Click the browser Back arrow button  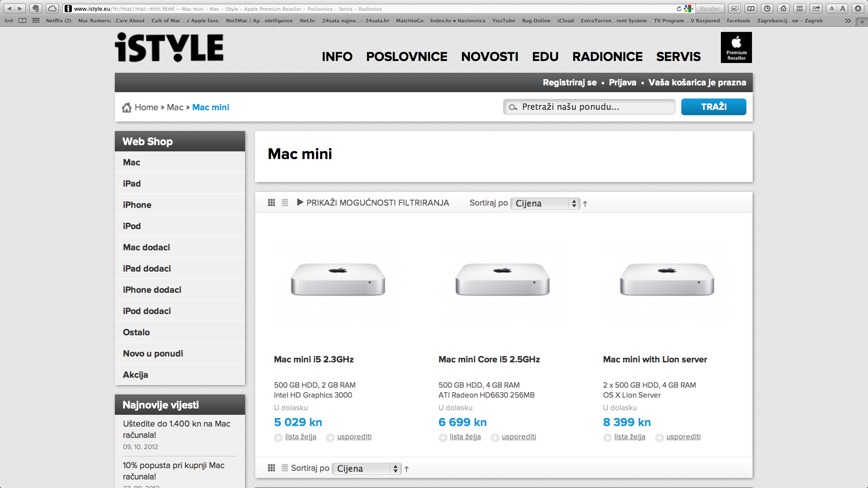tap(9, 9)
